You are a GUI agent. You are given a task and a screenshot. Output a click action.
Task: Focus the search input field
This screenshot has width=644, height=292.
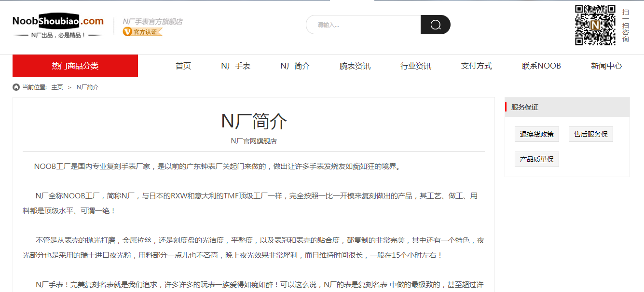point(363,25)
